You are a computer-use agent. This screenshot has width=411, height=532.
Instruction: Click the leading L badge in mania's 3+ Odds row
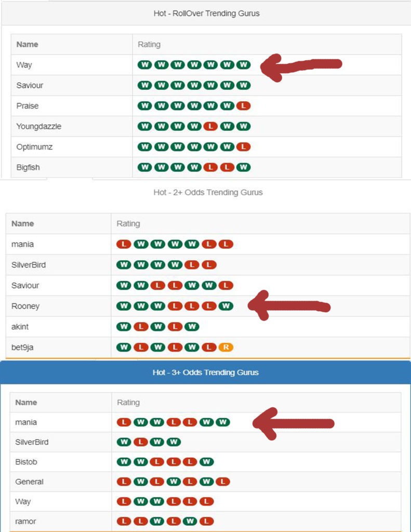point(124,422)
